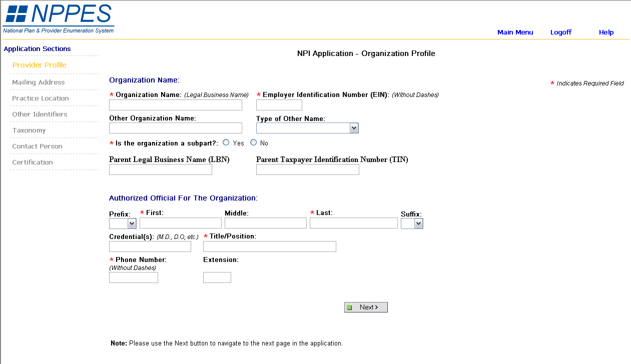This screenshot has height=364, width=631.
Task: Open the Help link
Action: (606, 32)
